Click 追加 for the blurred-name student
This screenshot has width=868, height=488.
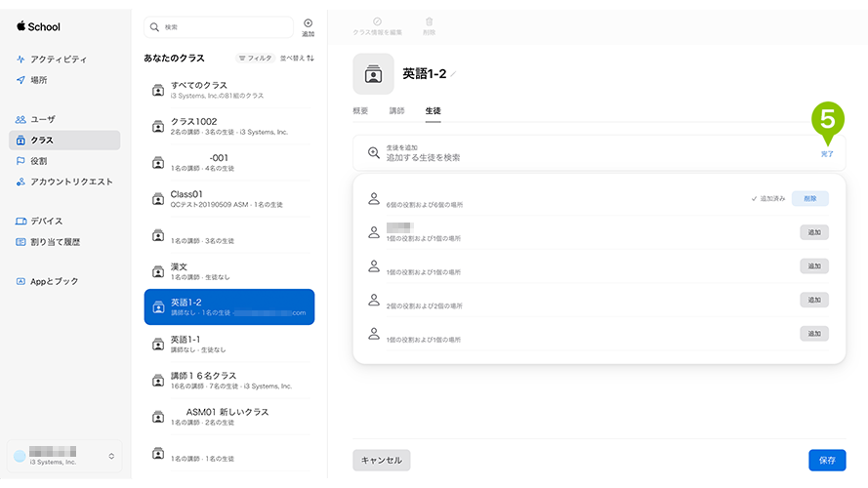click(813, 232)
